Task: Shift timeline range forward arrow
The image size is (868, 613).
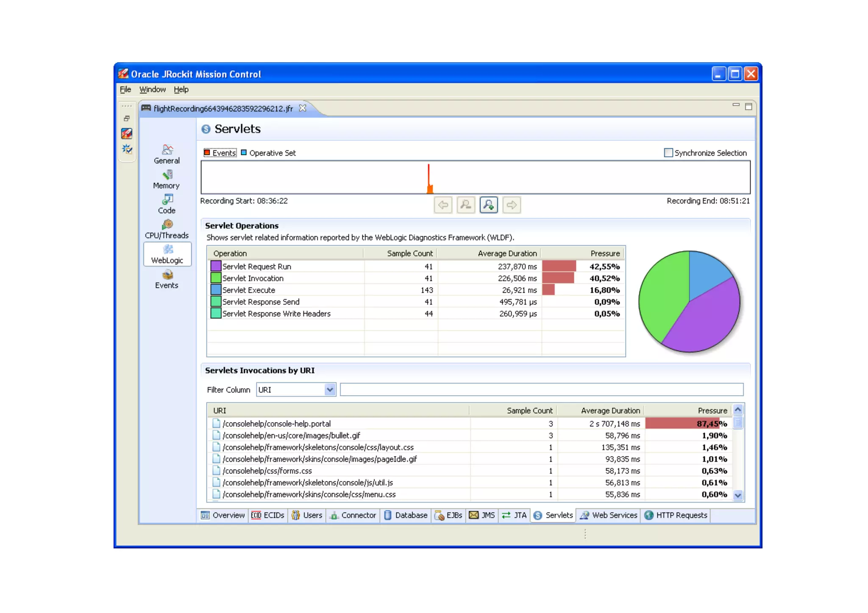Action: [512, 205]
